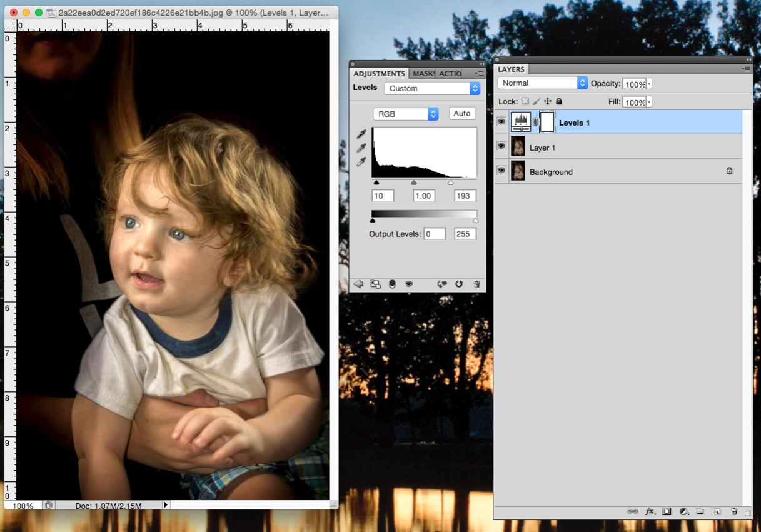Delete layer using Layers trash icon
The height and width of the screenshot is (532, 761).
tap(734, 511)
